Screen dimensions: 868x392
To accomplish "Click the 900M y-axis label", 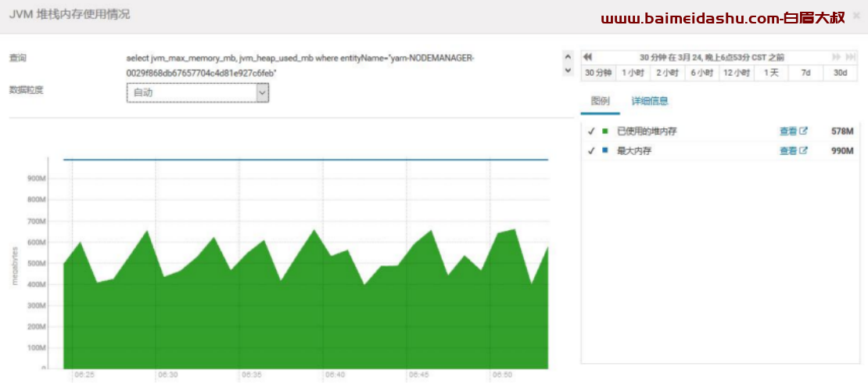I will click(x=35, y=179).
